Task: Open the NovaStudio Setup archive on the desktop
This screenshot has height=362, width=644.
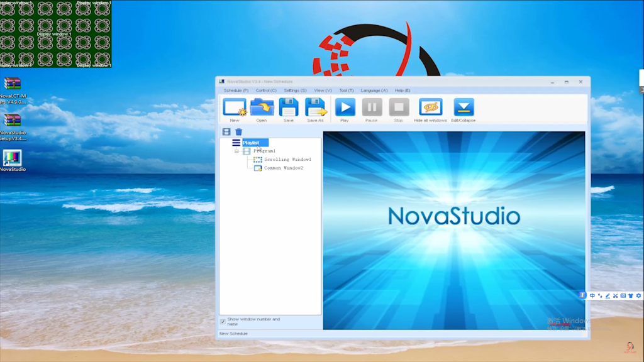Action: [x=13, y=127]
